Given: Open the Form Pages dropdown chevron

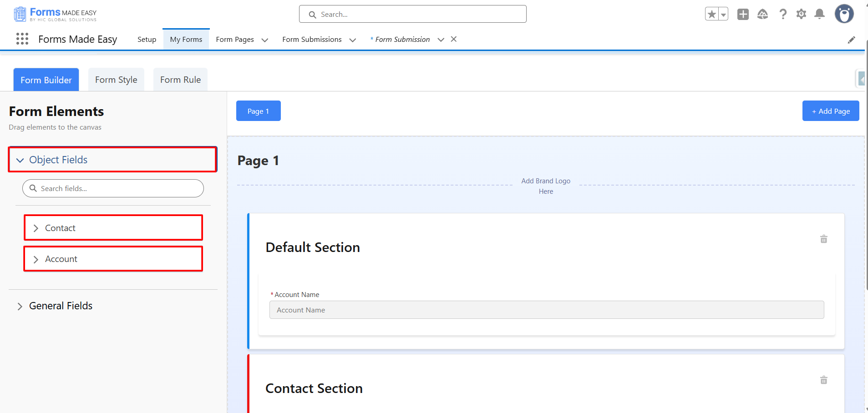Looking at the screenshot, I should (x=265, y=40).
